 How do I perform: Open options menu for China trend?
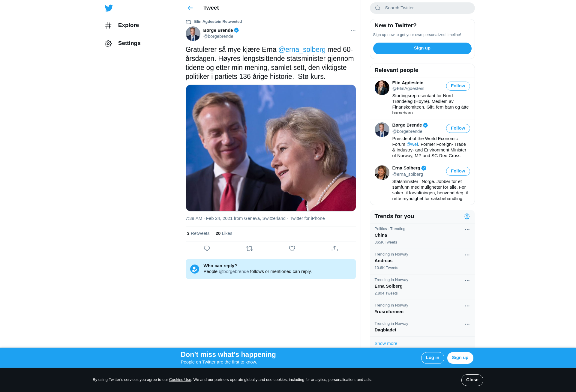467,230
